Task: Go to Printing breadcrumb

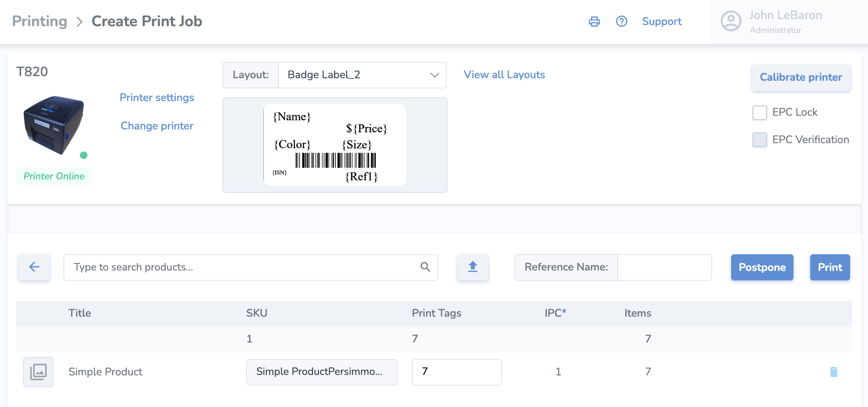Action: pos(40,21)
